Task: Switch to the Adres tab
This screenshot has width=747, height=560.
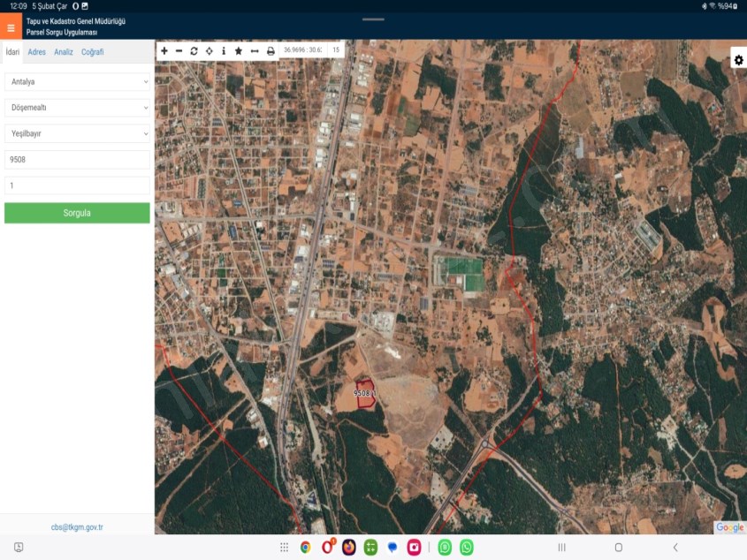Action: coord(37,52)
